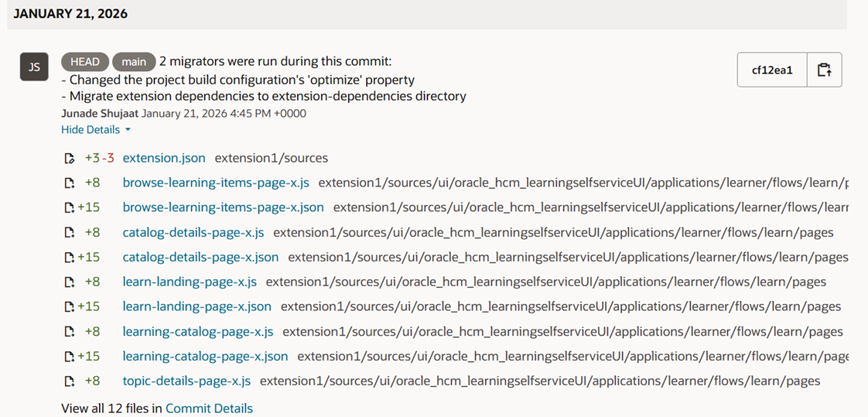The height and width of the screenshot is (417, 868).
Task: Click the +15 count beside learning-catalog-page-x.json
Action: click(x=88, y=357)
